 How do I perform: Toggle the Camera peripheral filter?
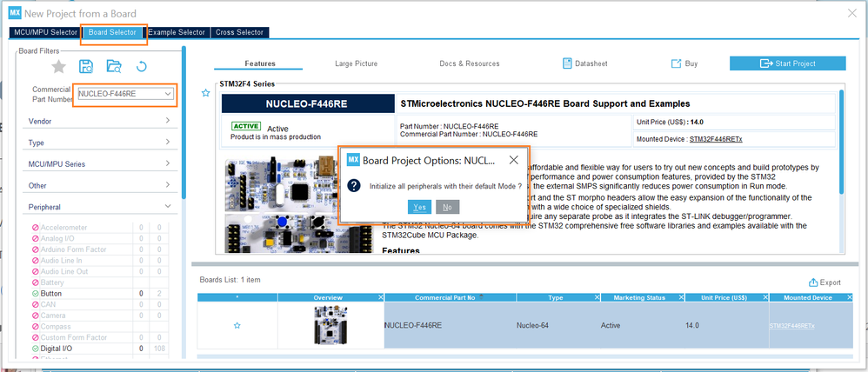[x=36, y=316]
